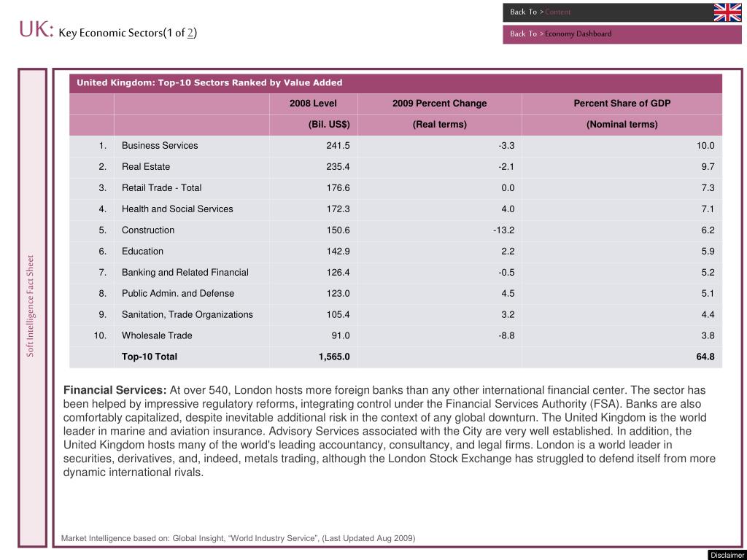Select the 'Real Estate' row label

146,167
